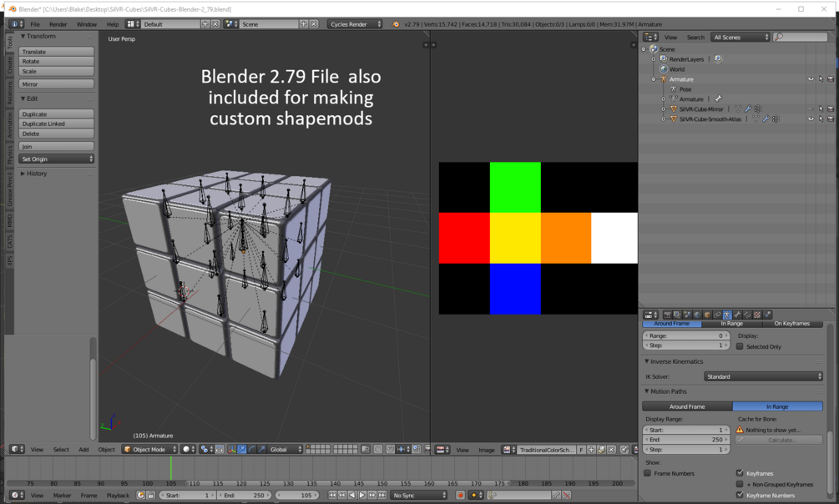839x504 pixels.
Task: Click the Join button
Action: tap(56, 147)
